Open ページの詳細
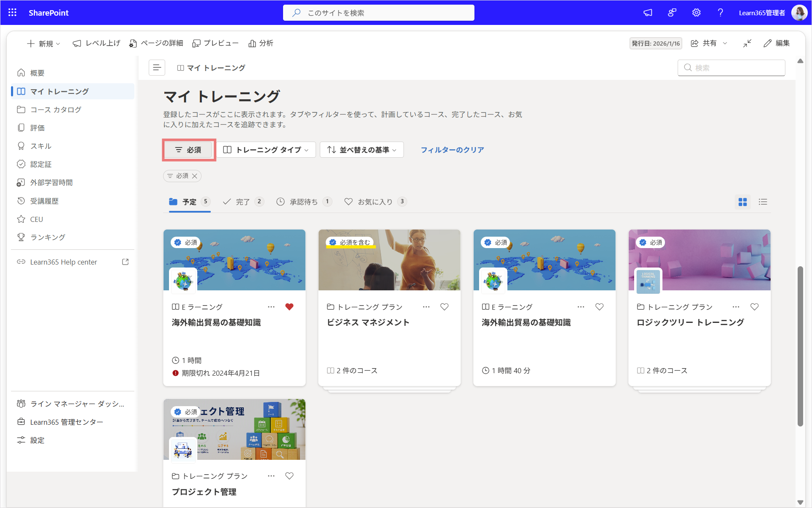812x508 pixels. coord(156,43)
